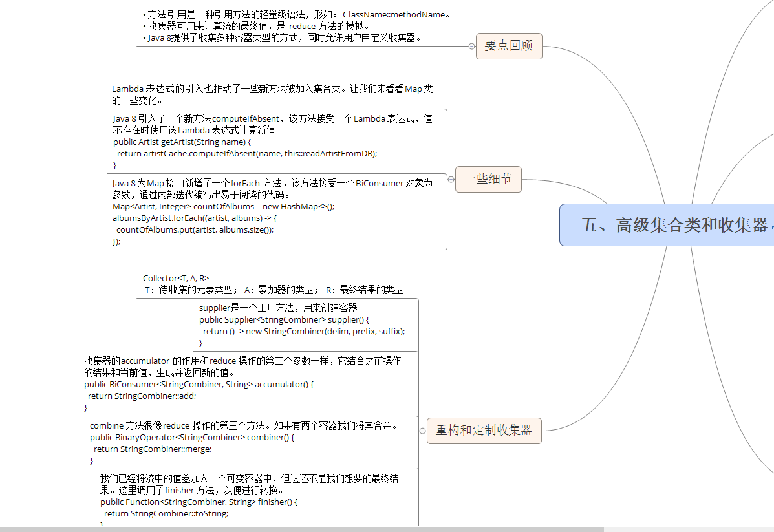The width and height of the screenshot is (774, 532).
Task: Click the bullet starting with Java 8提供了
Action: click(282, 38)
